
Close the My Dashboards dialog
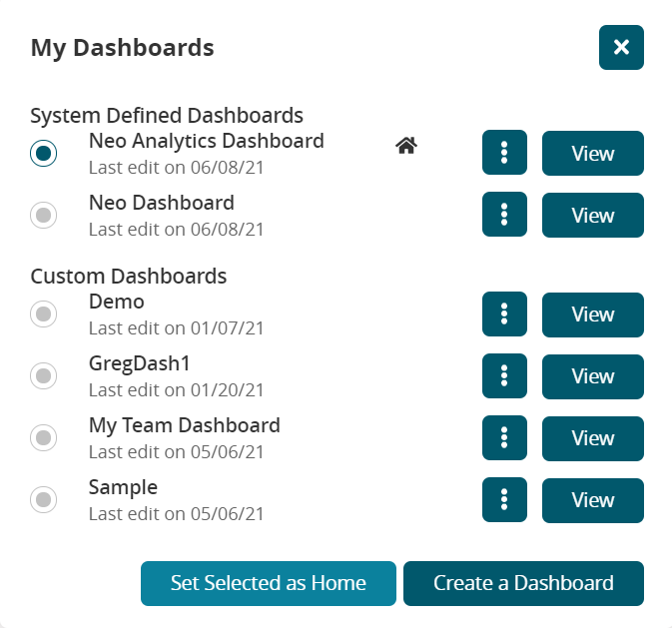(x=621, y=47)
